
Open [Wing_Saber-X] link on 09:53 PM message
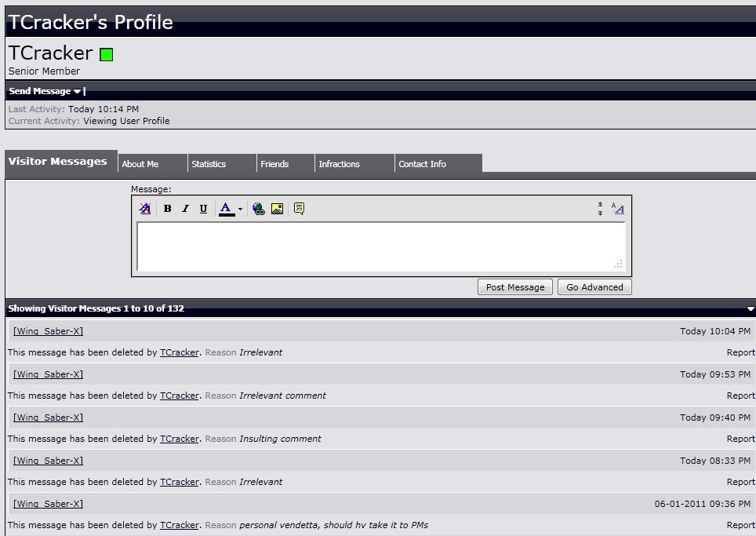tap(48, 374)
